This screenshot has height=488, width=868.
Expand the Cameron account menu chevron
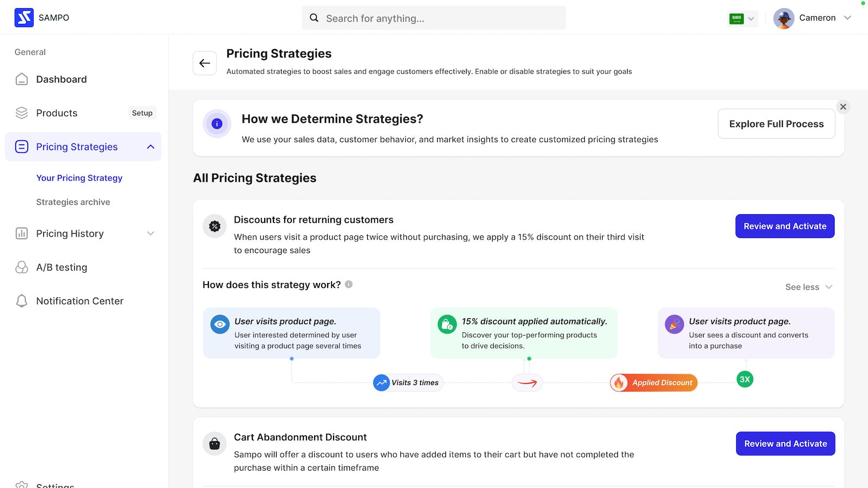[x=847, y=18]
